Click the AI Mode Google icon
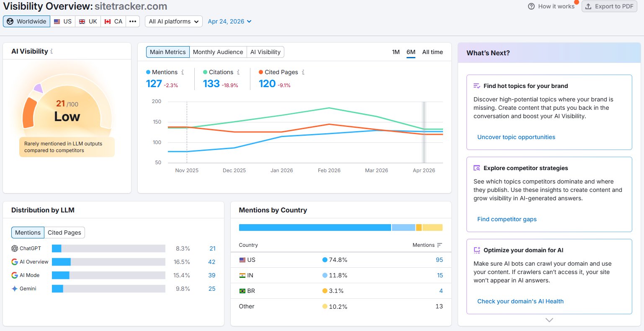This screenshot has height=331, width=644. point(15,275)
